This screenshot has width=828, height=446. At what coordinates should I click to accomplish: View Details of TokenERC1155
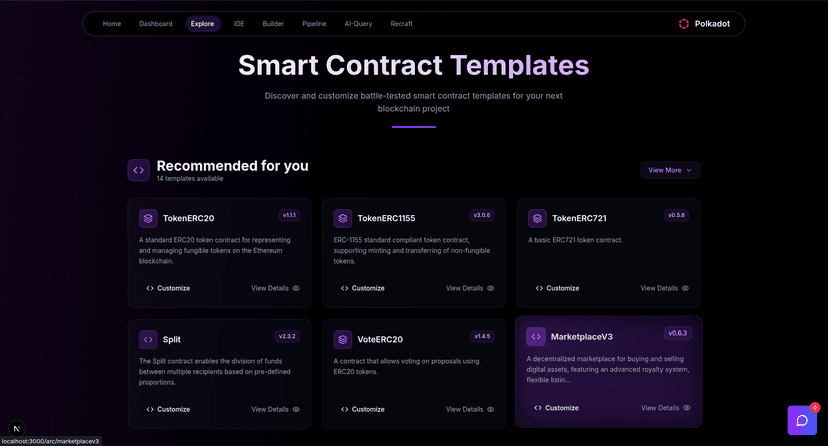click(x=469, y=288)
